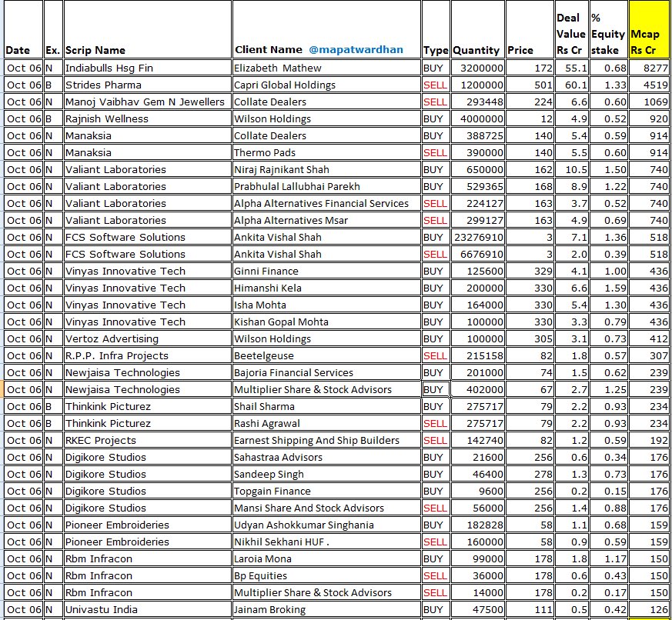
Task: Click "Mansi Share And Stock Advisors" cell
Action: pyautogui.click(x=326, y=508)
